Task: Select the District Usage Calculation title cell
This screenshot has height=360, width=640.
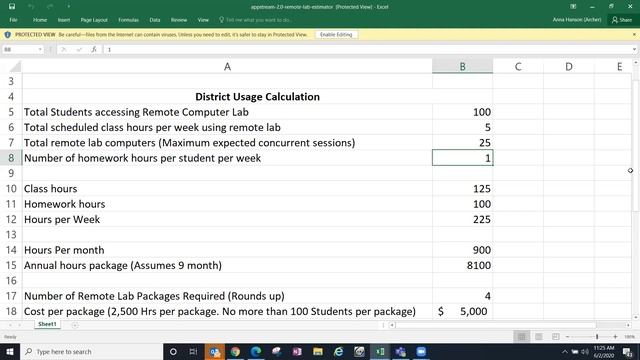Action: click(257, 97)
